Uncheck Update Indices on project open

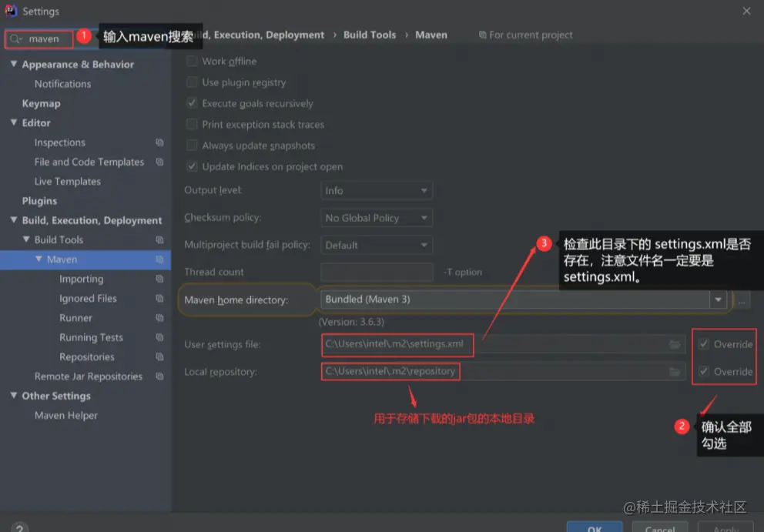(192, 166)
